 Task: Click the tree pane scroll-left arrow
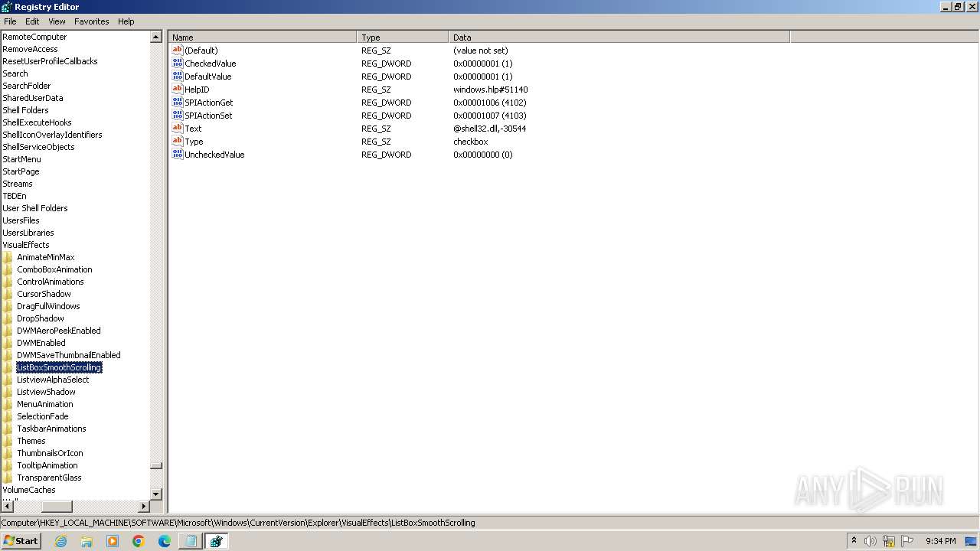(7, 507)
